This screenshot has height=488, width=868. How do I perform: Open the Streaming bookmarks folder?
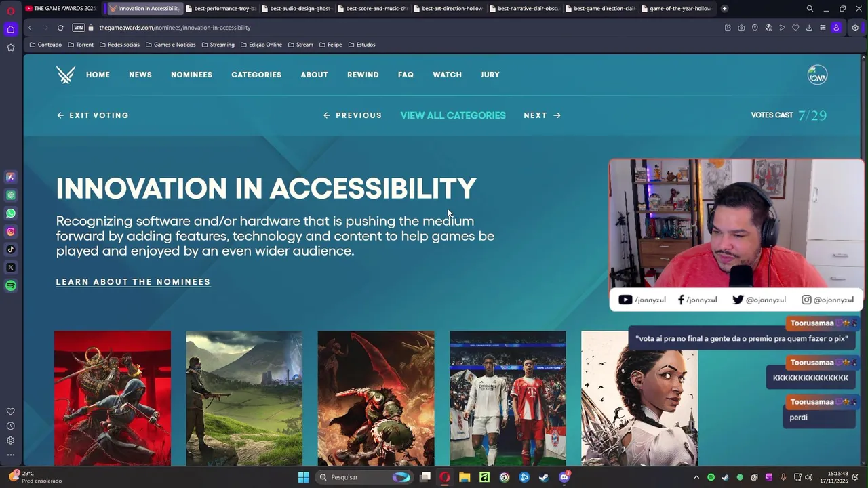[x=218, y=45]
